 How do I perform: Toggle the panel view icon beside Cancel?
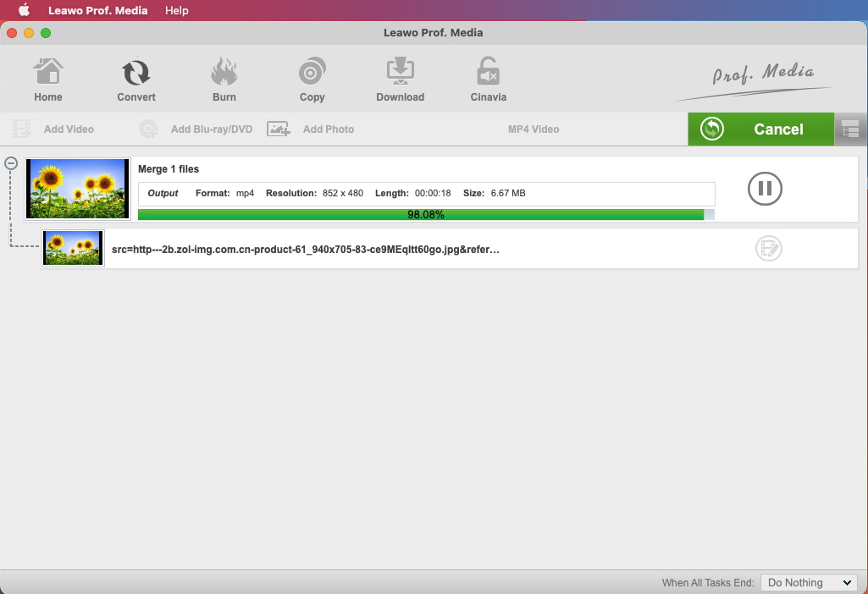pos(851,129)
